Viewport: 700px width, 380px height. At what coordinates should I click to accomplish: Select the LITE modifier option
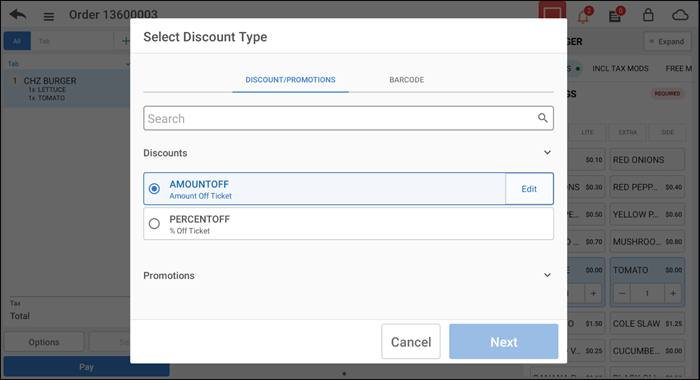pyautogui.click(x=587, y=132)
